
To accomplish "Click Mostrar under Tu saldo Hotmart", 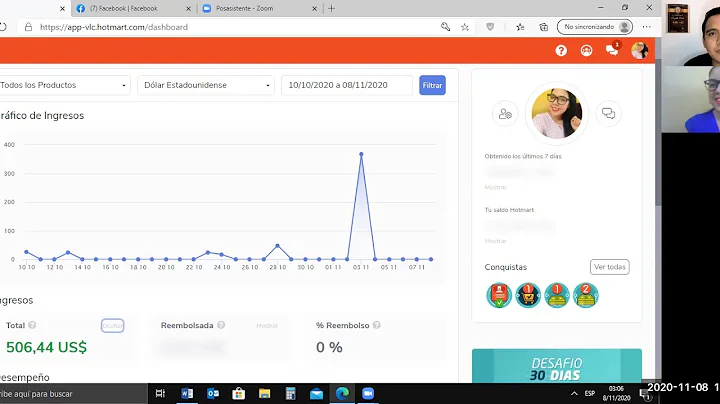I will coord(495,241).
